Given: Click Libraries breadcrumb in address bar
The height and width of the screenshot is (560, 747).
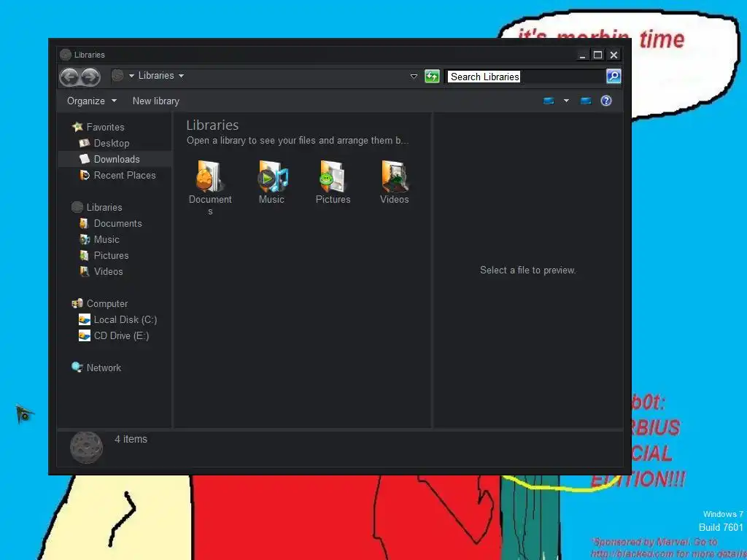Looking at the screenshot, I should point(156,76).
